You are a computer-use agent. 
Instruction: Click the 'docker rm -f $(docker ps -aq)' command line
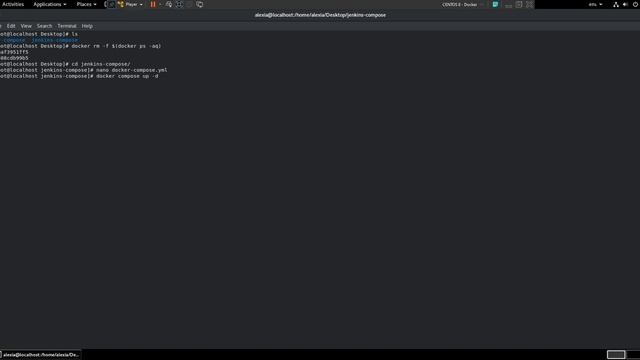click(116, 46)
